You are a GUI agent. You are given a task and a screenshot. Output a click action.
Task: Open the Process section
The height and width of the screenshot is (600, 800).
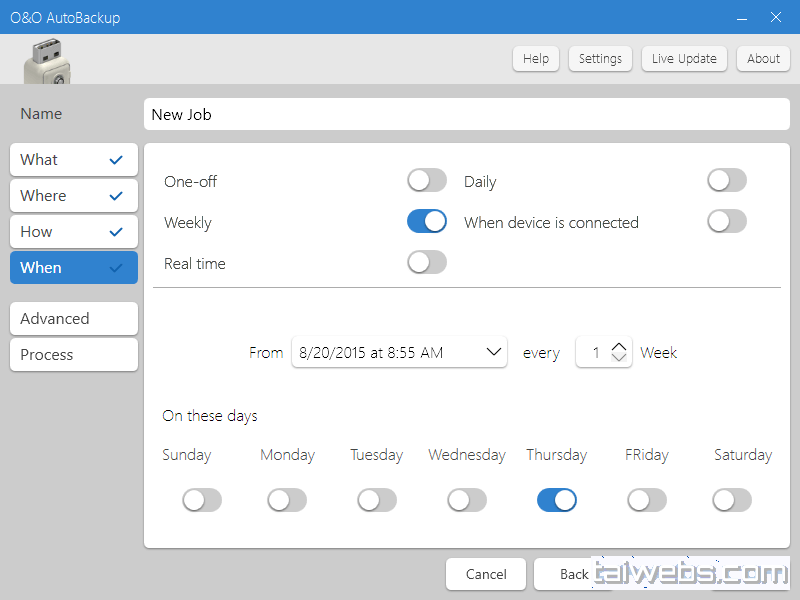pyautogui.click(x=74, y=355)
